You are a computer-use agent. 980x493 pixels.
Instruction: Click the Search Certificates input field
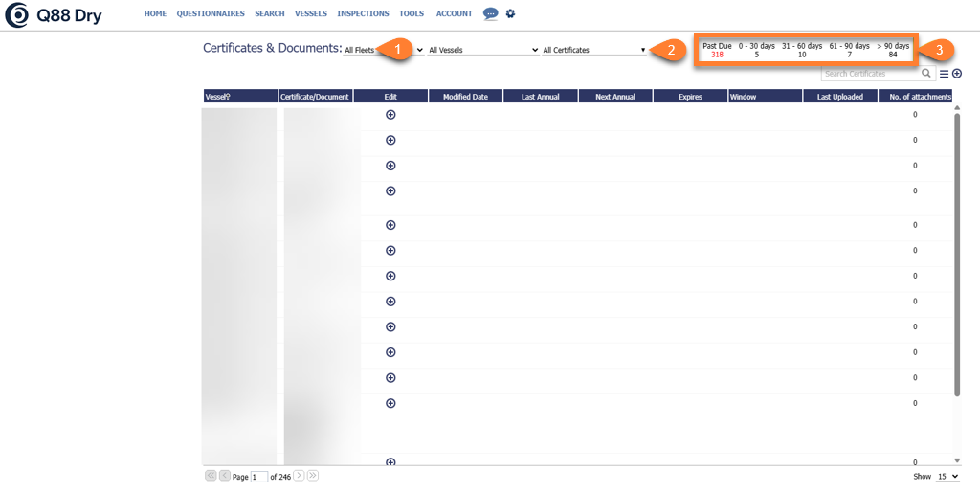(x=870, y=74)
